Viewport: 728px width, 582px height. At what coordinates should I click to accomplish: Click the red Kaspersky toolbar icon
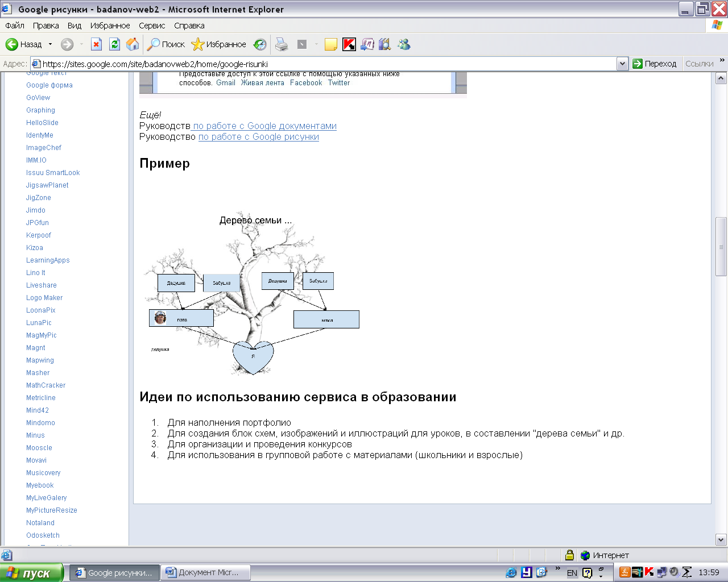click(349, 44)
